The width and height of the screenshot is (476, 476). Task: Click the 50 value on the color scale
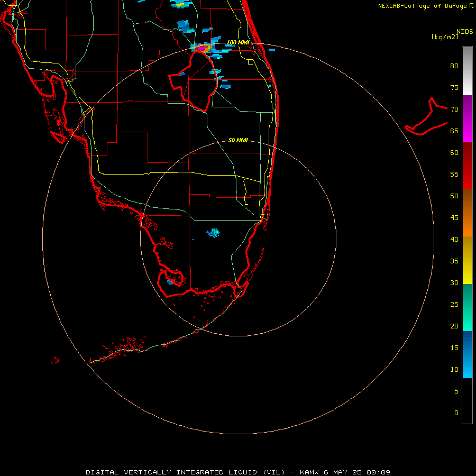point(454,196)
